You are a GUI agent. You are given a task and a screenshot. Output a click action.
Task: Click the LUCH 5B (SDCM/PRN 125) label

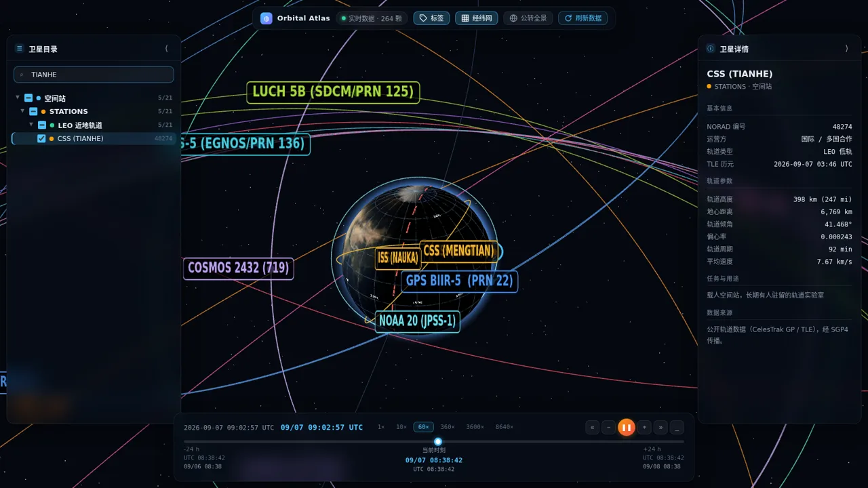coord(333,92)
